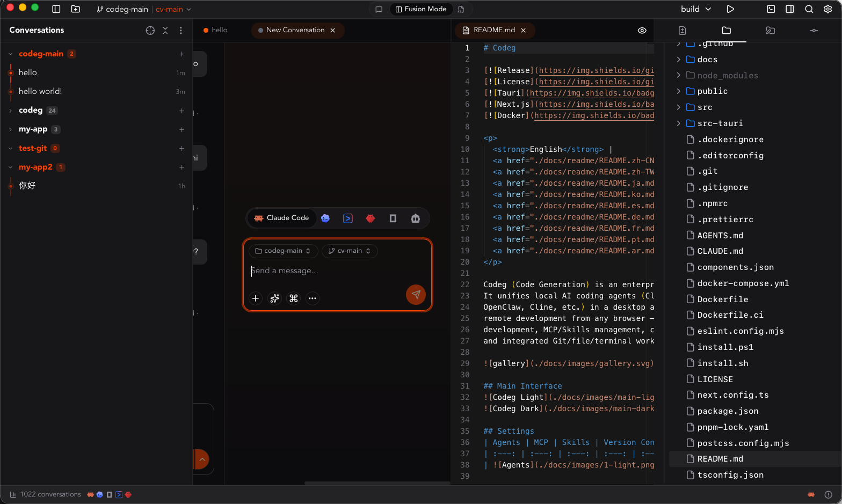Open the '你好' conversation
The image size is (842, 504).
97,186
